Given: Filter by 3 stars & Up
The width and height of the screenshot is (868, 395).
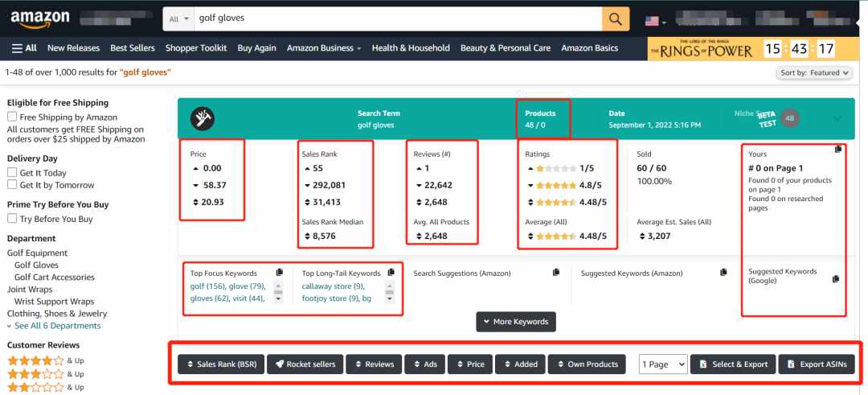Looking at the screenshot, I should [45, 374].
